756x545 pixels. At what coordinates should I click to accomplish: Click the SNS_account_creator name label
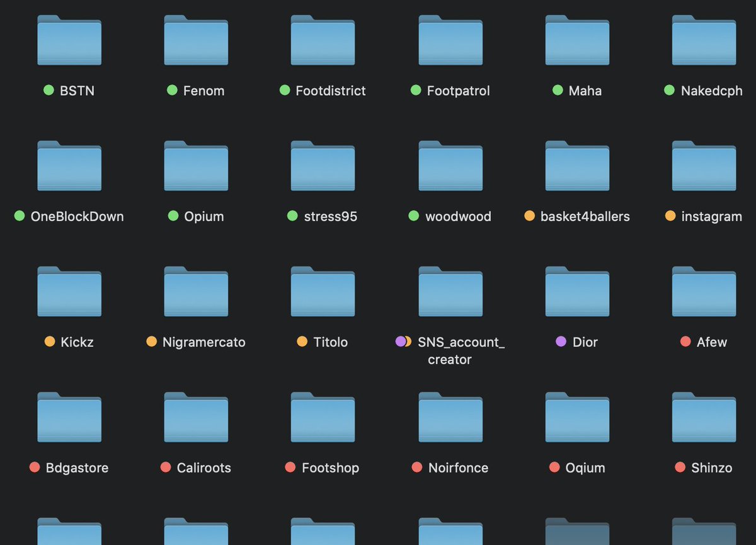pyautogui.click(x=461, y=351)
